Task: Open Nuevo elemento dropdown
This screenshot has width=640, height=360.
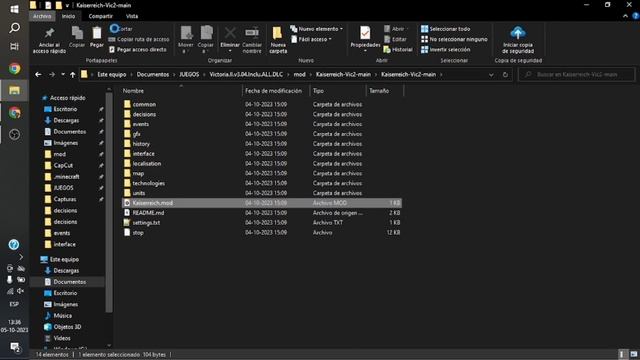Action: [317, 29]
